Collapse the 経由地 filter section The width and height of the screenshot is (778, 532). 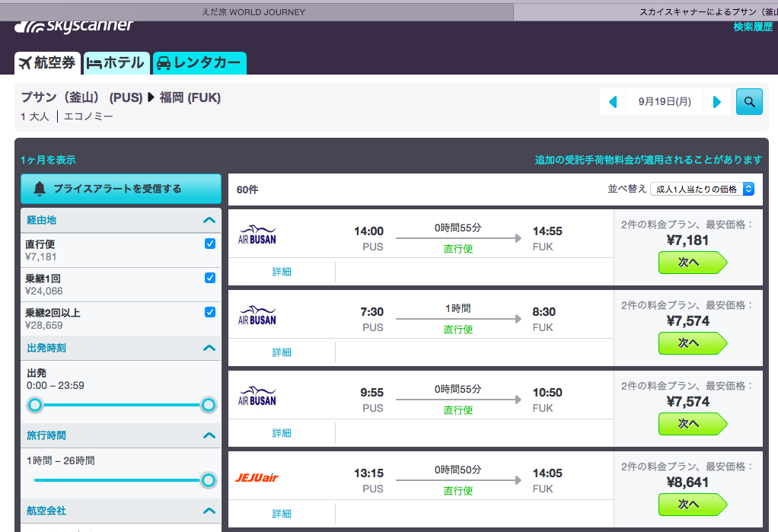(x=120, y=220)
